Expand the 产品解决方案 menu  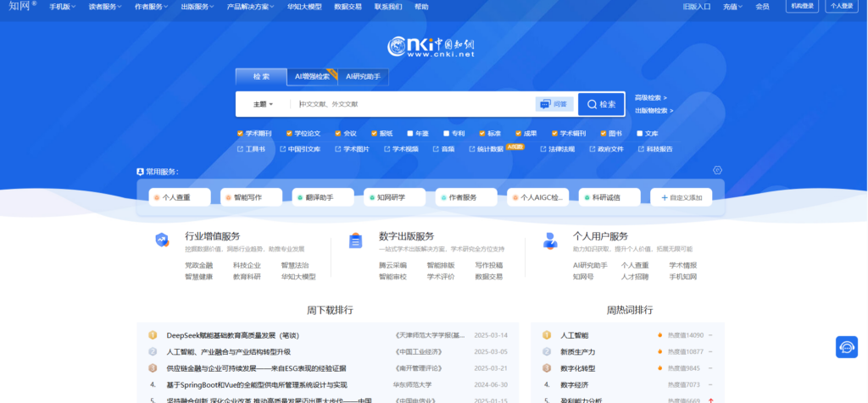(250, 7)
